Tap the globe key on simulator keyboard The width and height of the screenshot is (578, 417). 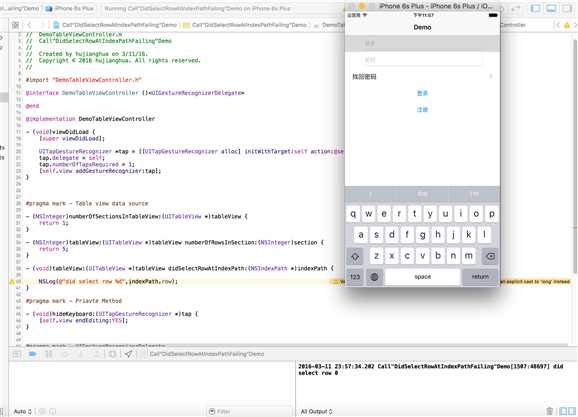click(x=374, y=277)
